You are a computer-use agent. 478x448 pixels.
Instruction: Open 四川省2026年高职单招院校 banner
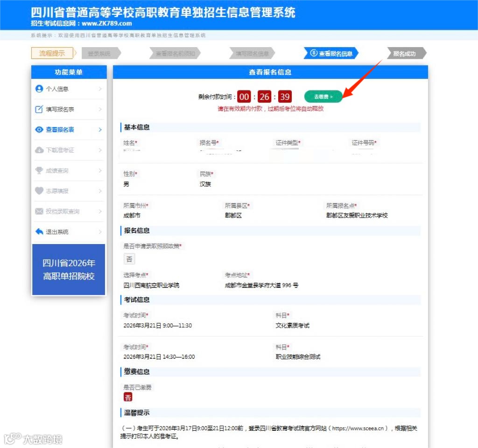point(69,269)
